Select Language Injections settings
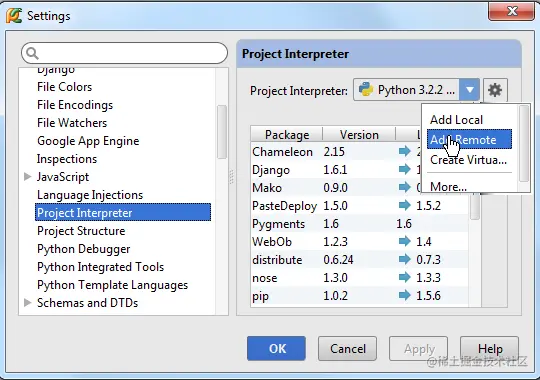540x380 pixels. point(90,195)
